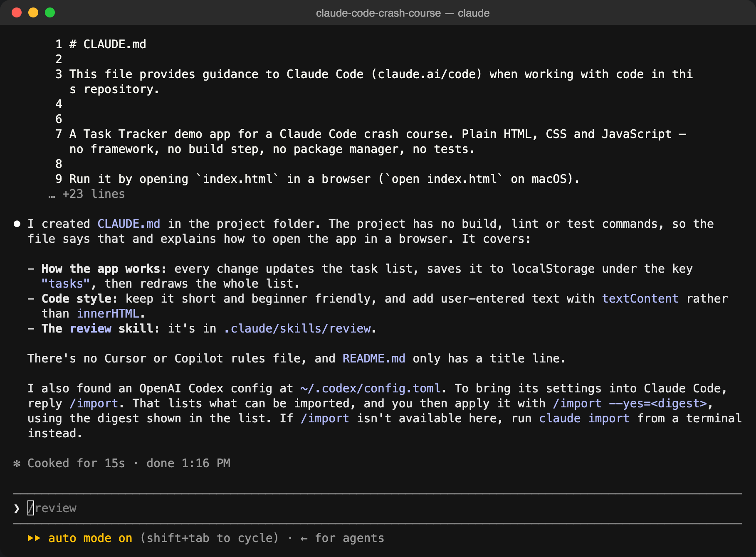Expand the collapsed '… +23 lines' row

point(86,194)
